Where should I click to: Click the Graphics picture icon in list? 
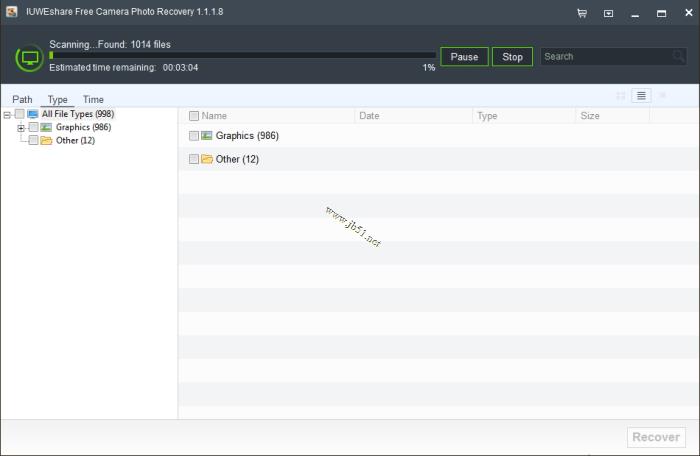(206, 135)
